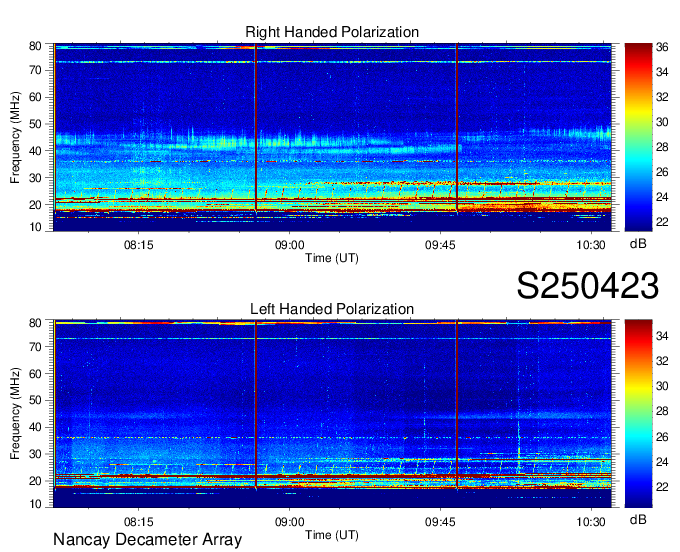The width and height of the screenshot is (680, 552).
Task: Click 70 MHz tick on Left Handed plot
Action: (35, 346)
